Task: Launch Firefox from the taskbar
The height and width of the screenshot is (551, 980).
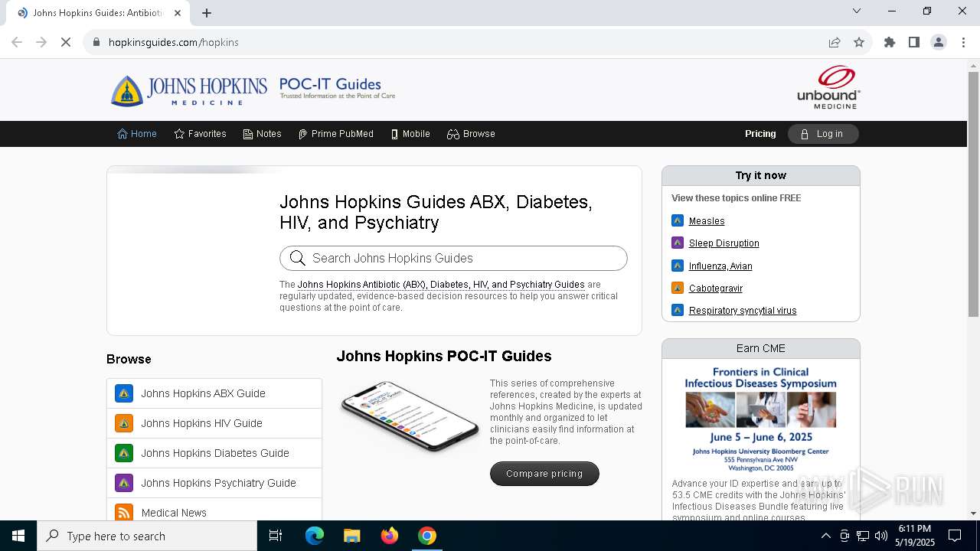Action: [x=390, y=536]
